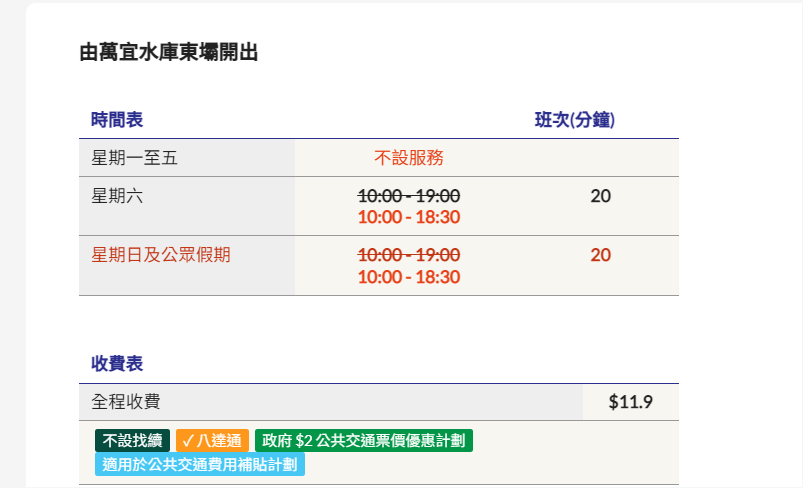
Task: Select the 星期日及公眾假期 row label
Action: click(161, 255)
